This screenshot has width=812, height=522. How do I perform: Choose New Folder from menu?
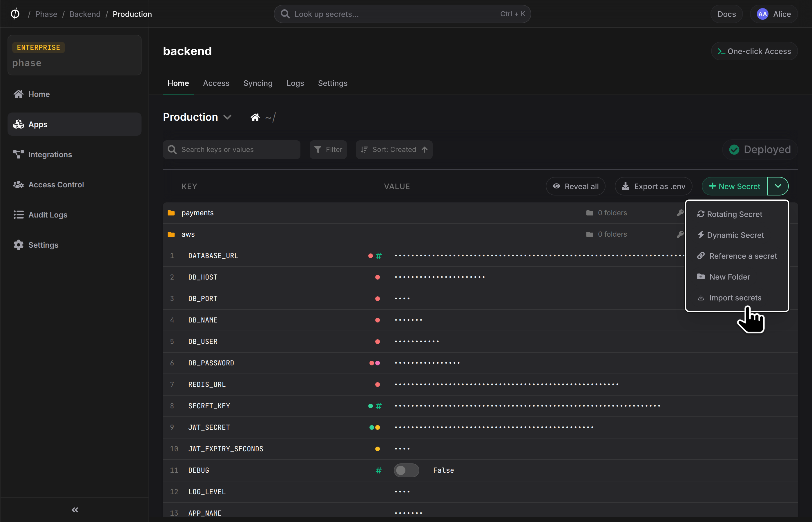(x=737, y=277)
